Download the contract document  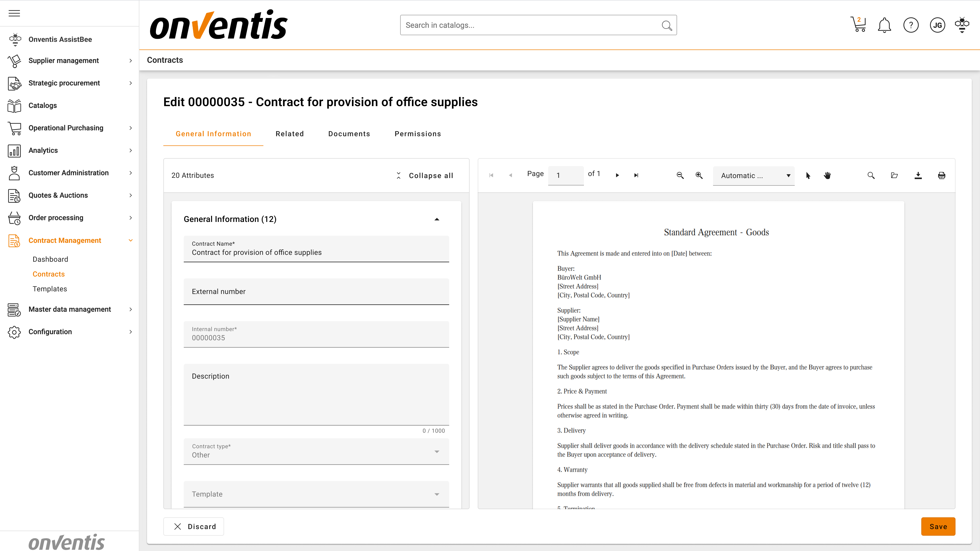tap(918, 175)
